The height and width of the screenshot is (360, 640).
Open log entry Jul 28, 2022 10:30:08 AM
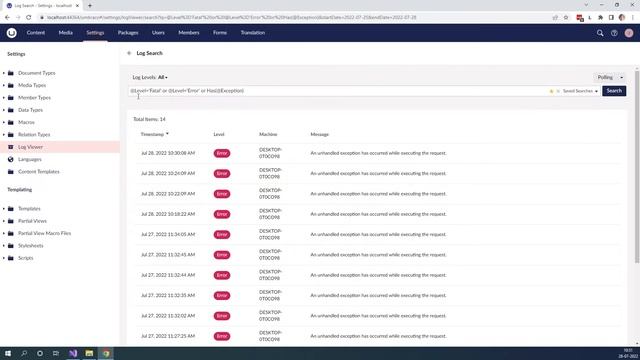tap(378, 153)
